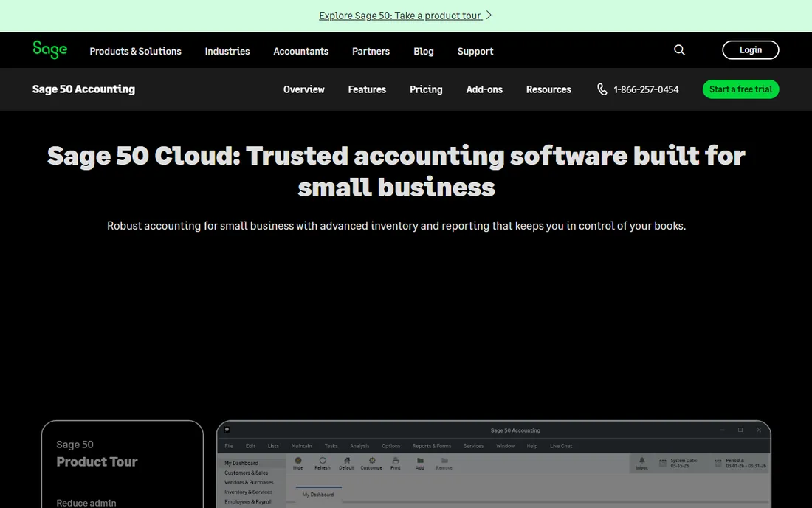Maximize the Sage 50 Accounting window
The width and height of the screenshot is (812, 508).
(740, 430)
